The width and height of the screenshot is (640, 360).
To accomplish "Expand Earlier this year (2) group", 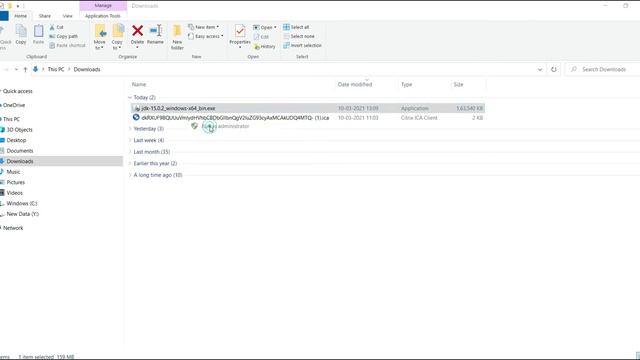I will pos(130,163).
